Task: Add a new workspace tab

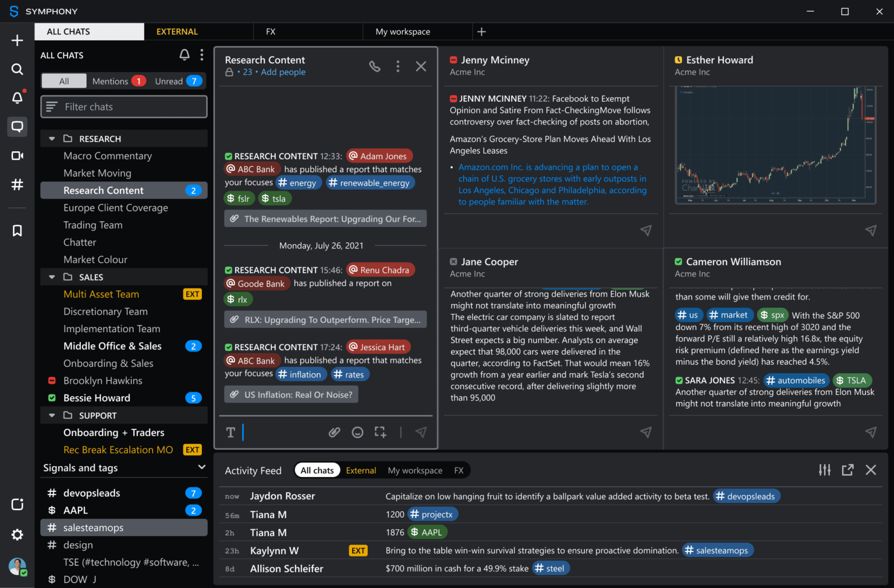Action: tap(481, 31)
